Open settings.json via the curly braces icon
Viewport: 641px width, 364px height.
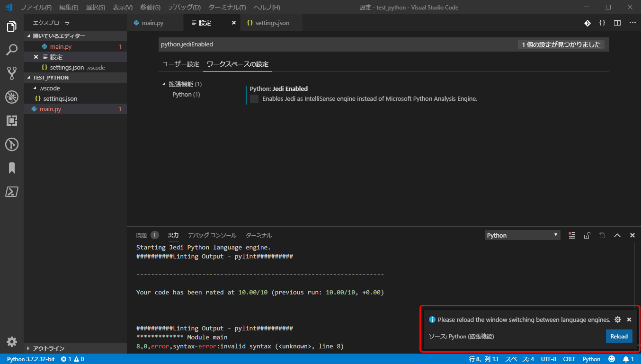[x=602, y=22]
